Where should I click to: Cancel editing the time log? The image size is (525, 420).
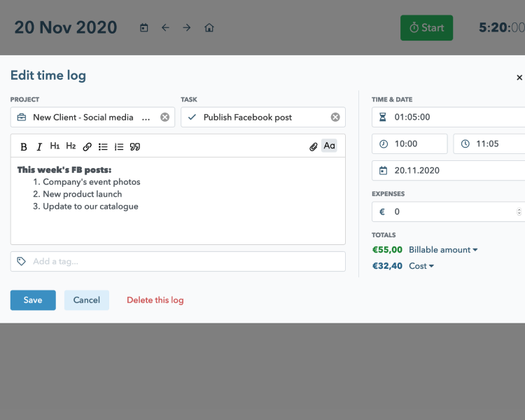tap(87, 300)
